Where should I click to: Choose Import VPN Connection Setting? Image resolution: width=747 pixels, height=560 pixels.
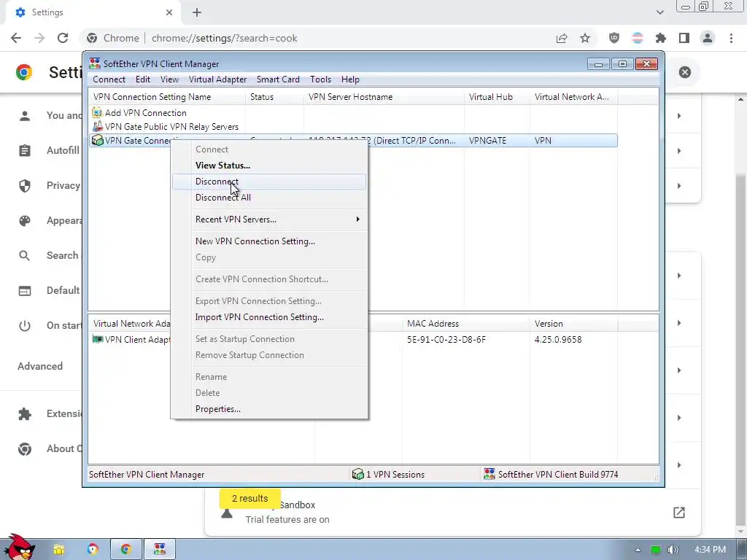tap(269, 317)
